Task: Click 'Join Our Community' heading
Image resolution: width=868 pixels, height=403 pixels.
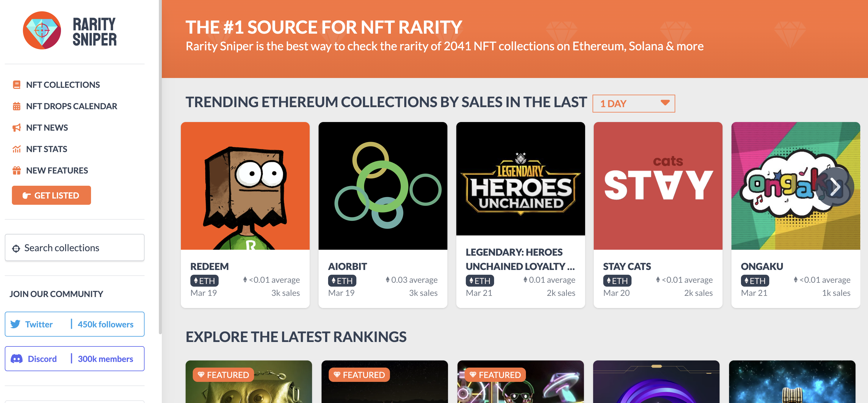Action: click(x=56, y=294)
